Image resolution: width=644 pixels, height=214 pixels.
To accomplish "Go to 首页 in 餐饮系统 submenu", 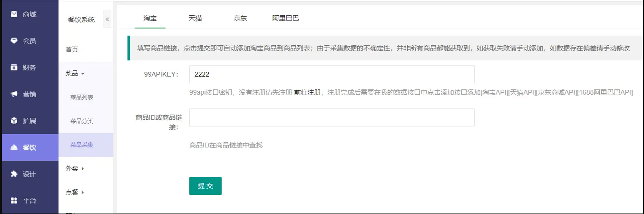I will (x=72, y=49).
